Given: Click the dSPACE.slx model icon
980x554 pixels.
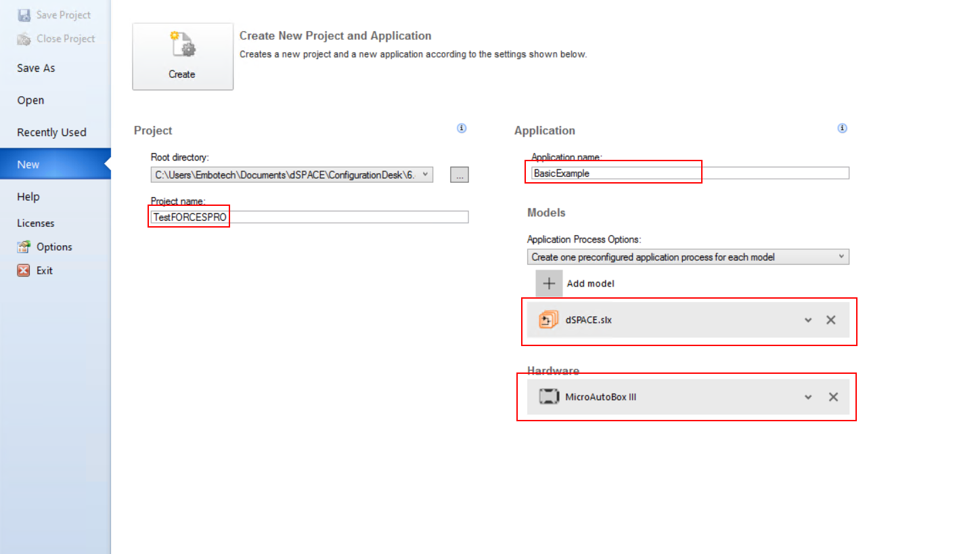Looking at the screenshot, I should click(548, 320).
